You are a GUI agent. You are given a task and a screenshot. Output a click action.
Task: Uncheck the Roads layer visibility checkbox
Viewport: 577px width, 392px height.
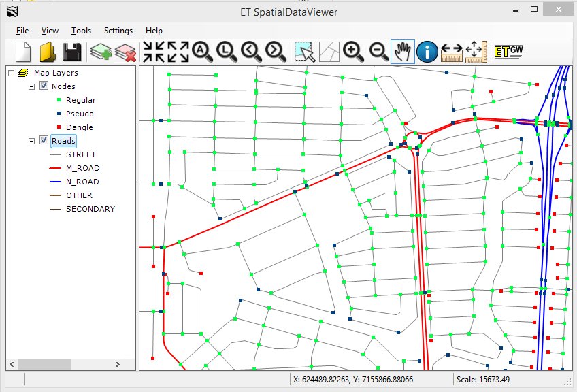coord(44,141)
